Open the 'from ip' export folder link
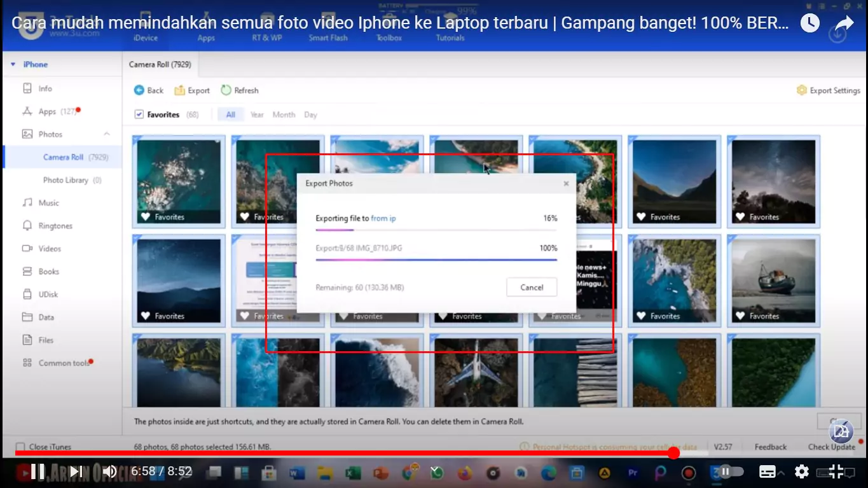The image size is (868, 488). [x=383, y=218]
